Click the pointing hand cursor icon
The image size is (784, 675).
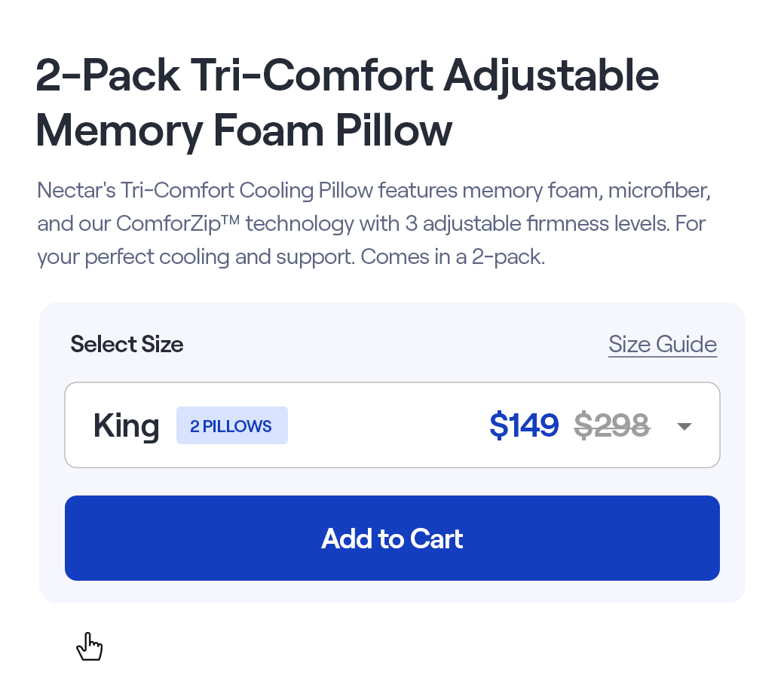pos(90,646)
